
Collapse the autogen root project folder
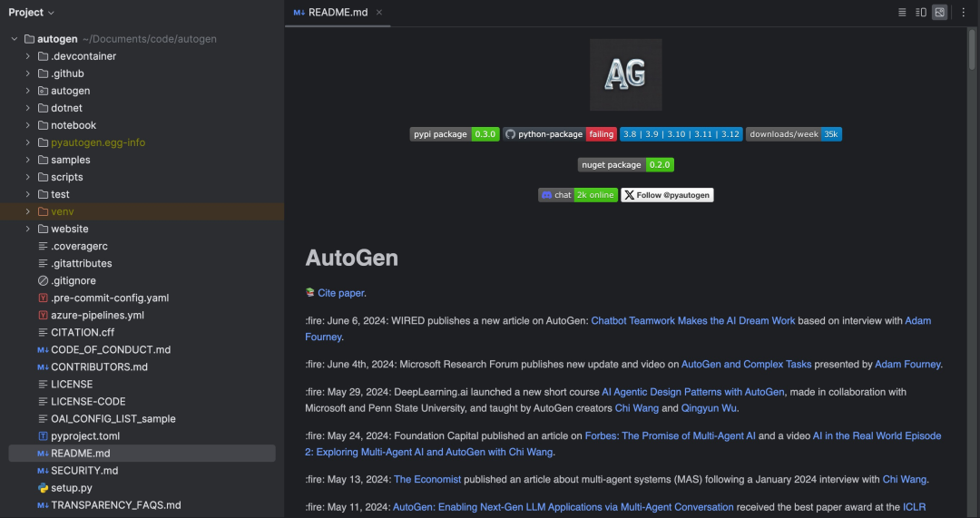[x=15, y=39]
